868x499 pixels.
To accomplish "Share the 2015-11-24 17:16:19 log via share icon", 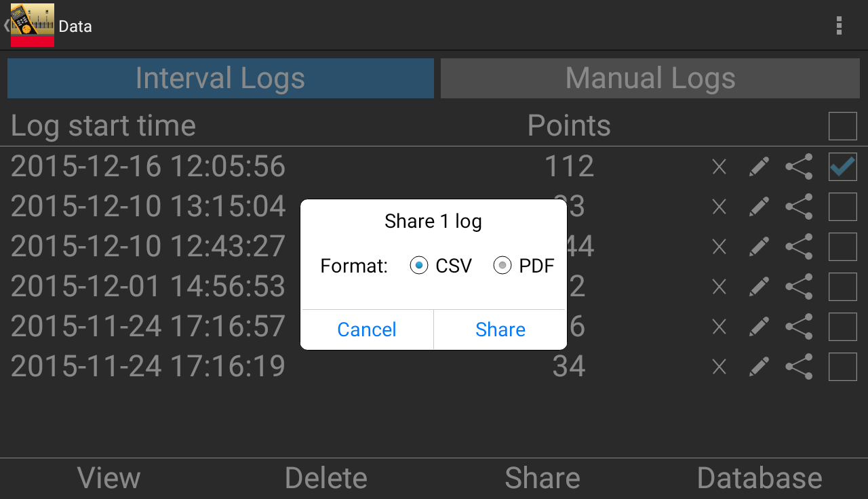I will point(799,367).
